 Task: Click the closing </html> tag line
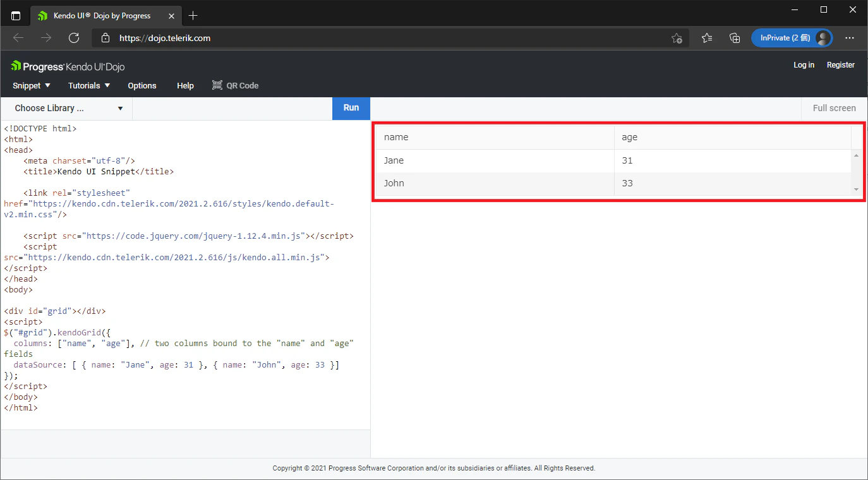(21, 407)
